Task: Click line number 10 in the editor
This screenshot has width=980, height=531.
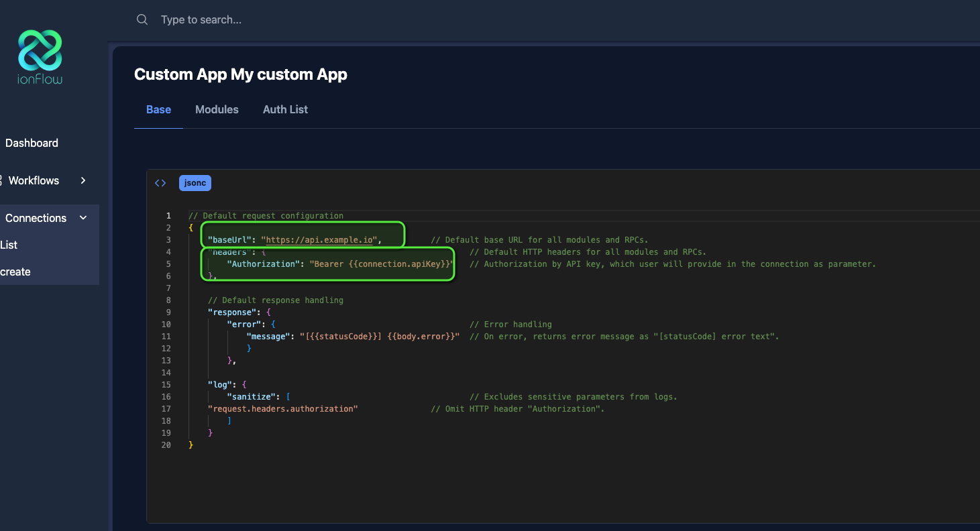Action: [x=166, y=324]
